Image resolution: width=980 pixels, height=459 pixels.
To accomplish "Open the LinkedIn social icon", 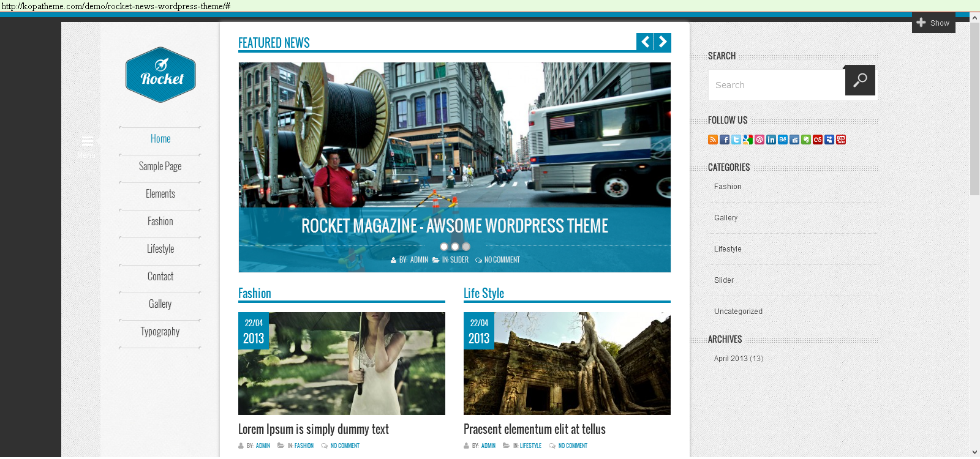I will click(771, 140).
